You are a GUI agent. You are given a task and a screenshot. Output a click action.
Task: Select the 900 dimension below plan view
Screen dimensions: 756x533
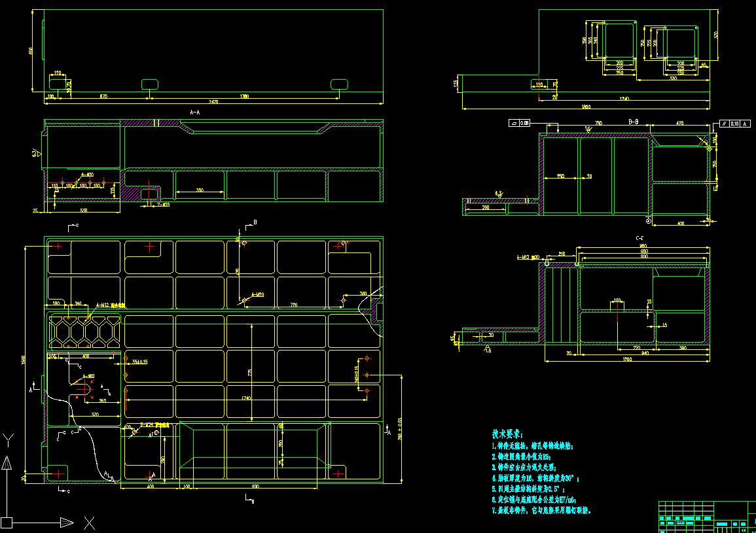click(255, 487)
